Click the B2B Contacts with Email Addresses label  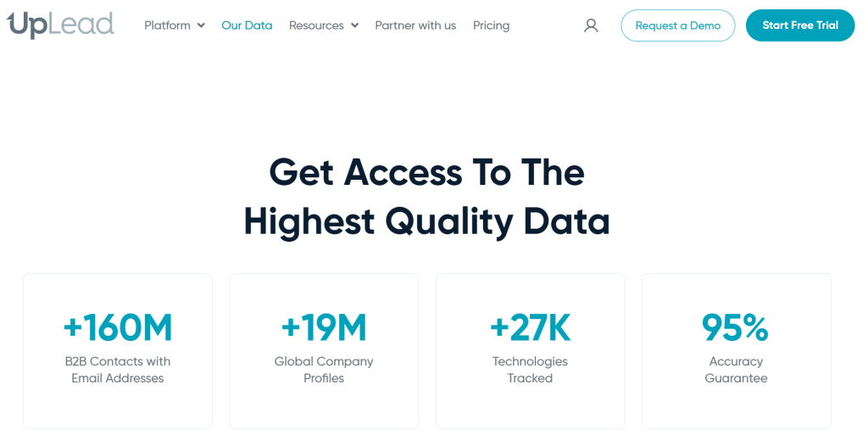[118, 370]
